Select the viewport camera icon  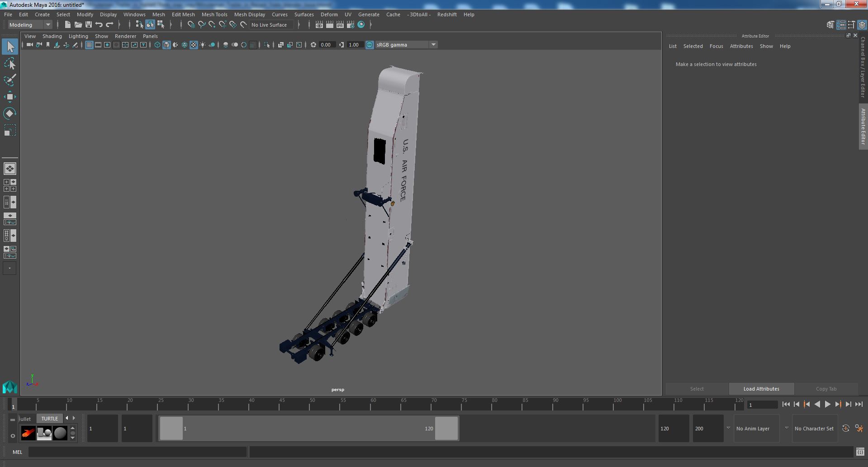pyautogui.click(x=30, y=45)
